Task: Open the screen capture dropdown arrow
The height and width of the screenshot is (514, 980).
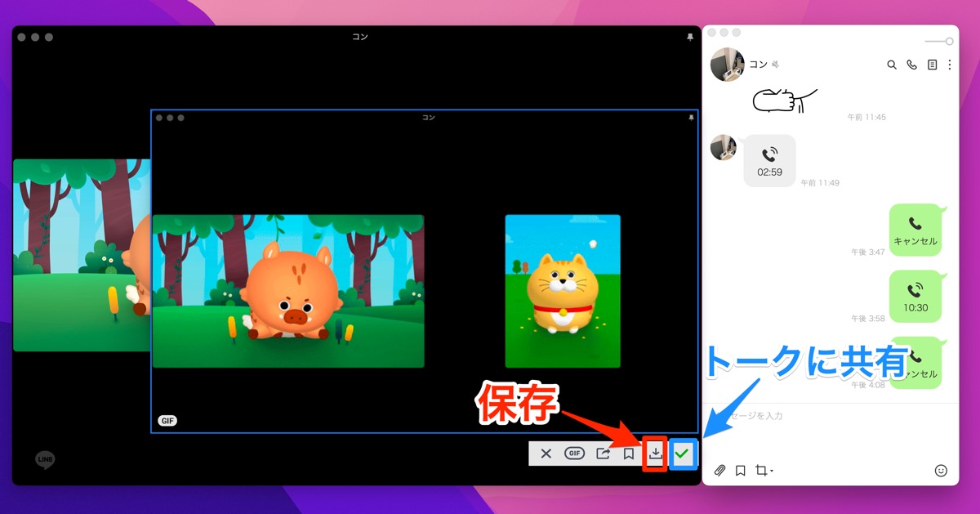Action: (773, 472)
